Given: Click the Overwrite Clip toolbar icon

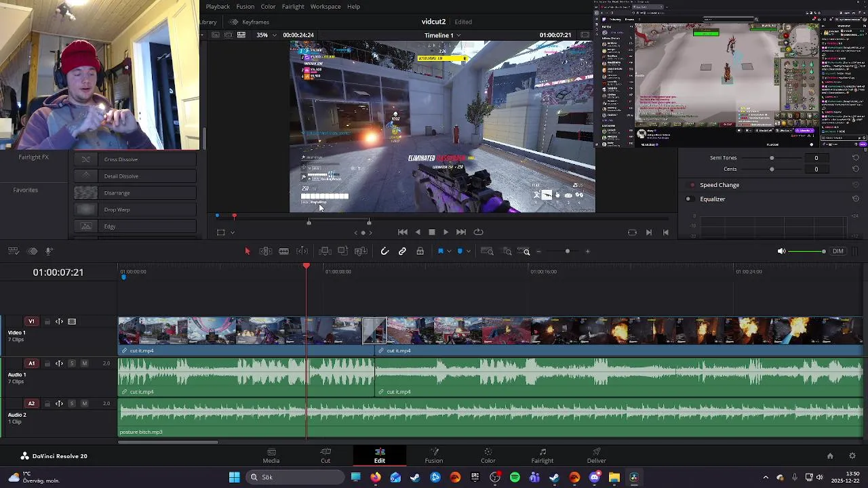Looking at the screenshot, I should click(342, 251).
